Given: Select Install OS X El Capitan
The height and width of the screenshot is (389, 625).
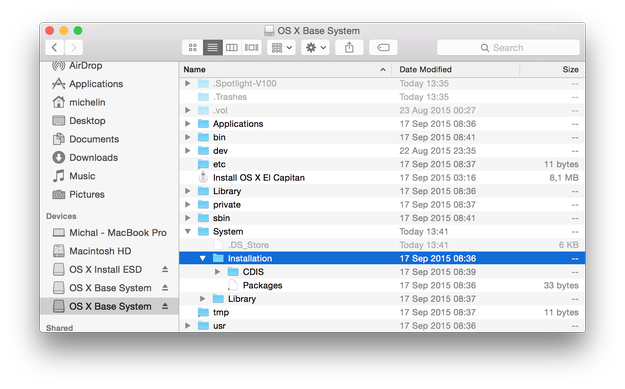Looking at the screenshot, I should 382,177.
